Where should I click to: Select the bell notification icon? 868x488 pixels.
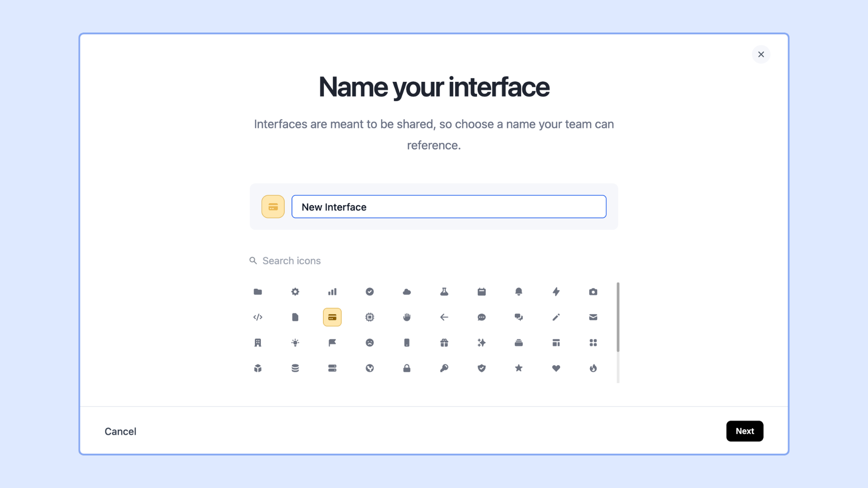[519, 292]
